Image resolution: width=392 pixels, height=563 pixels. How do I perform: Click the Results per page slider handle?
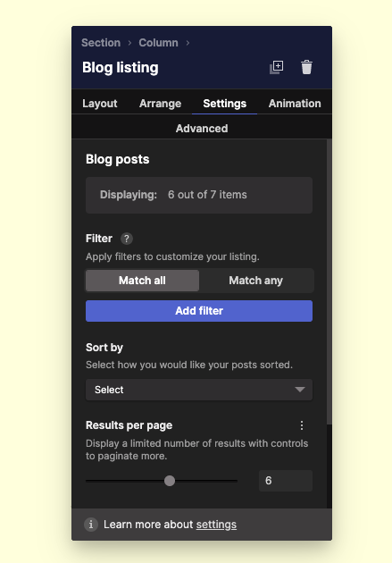[x=170, y=481]
